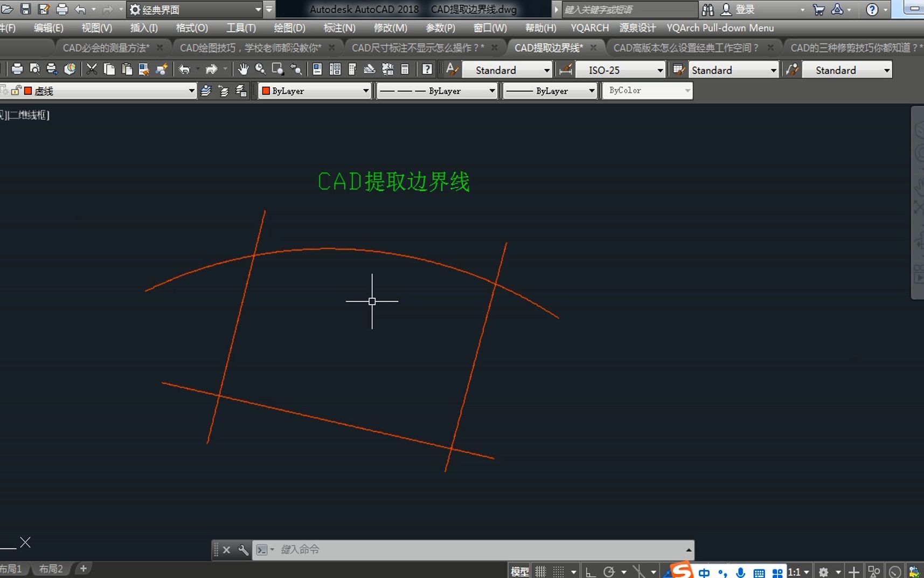Toggle ortho mode in the status bar
This screenshot has width=924, height=578.
(590, 570)
